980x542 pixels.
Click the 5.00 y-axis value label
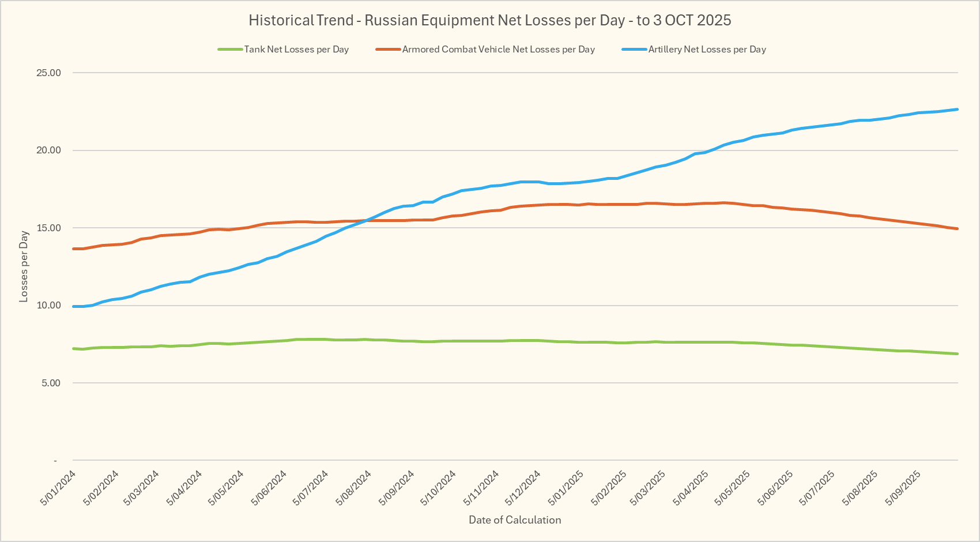(x=51, y=383)
